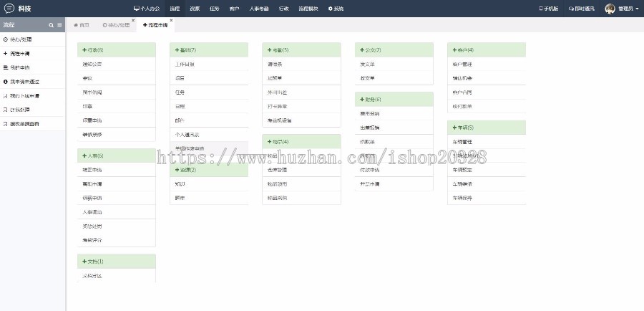Start a 转正申请 in the 人事 card
The height and width of the screenshot is (311, 644).
(117, 170)
